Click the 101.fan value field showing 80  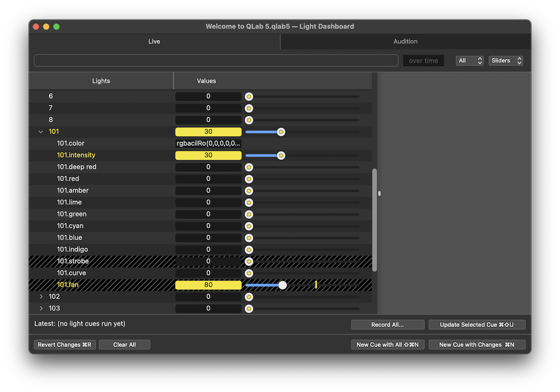point(208,285)
